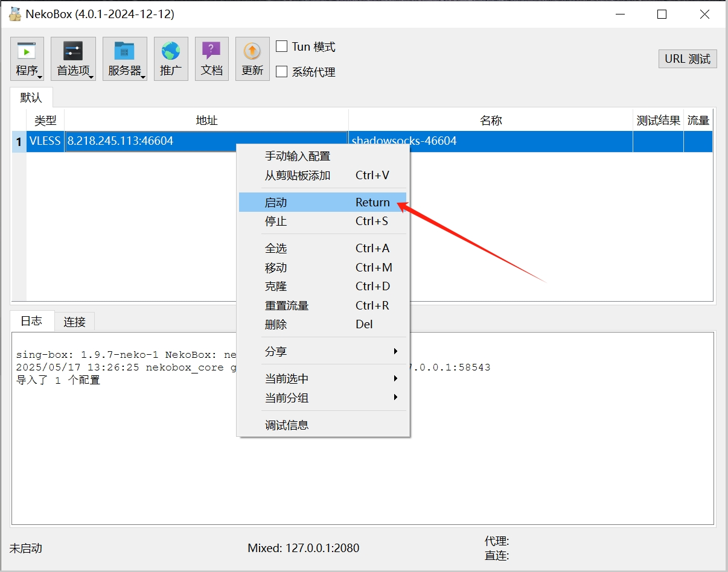
Task: Click the 地址 column header
Action: click(206, 121)
